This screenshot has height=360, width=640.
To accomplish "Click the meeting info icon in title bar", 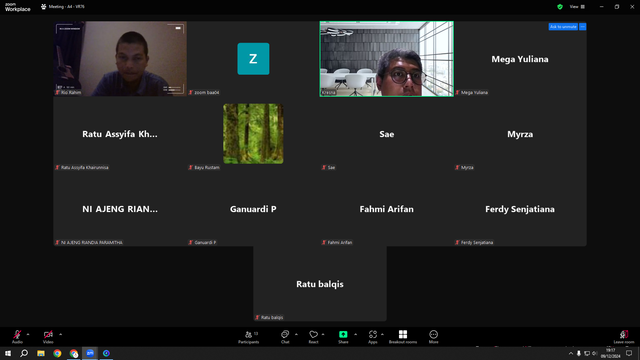I will (x=44, y=7).
